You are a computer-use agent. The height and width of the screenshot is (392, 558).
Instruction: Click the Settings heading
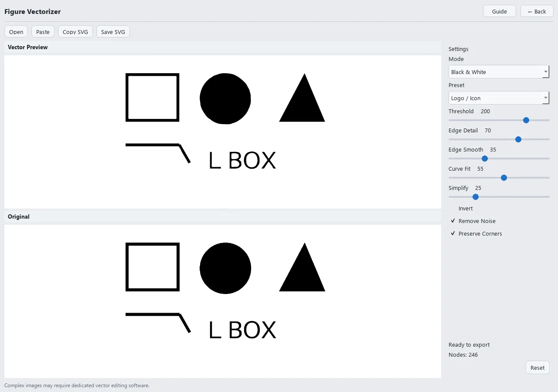click(x=459, y=49)
